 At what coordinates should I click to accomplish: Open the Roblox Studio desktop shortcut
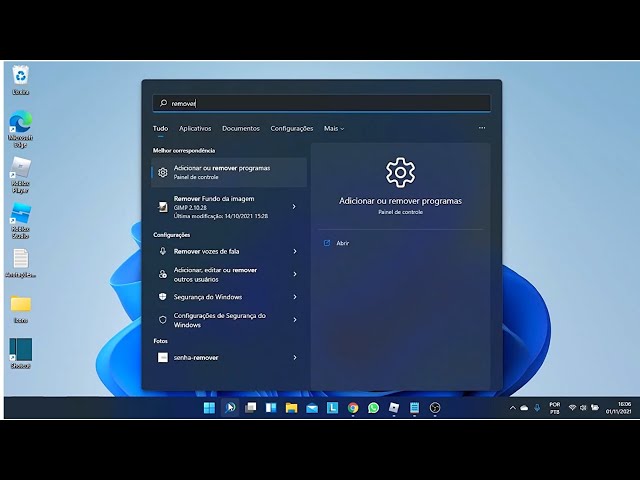click(x=20, y=220)
